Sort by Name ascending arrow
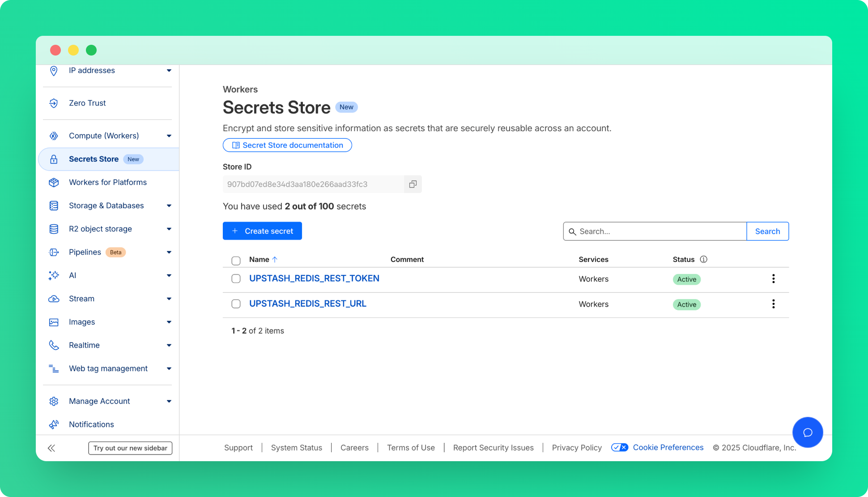868x497 pixels. pyautogui.click(x=275, y=259)
